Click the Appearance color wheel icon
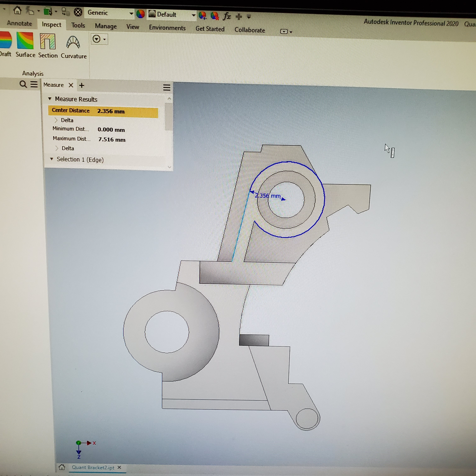 click(x=140, y=14)
